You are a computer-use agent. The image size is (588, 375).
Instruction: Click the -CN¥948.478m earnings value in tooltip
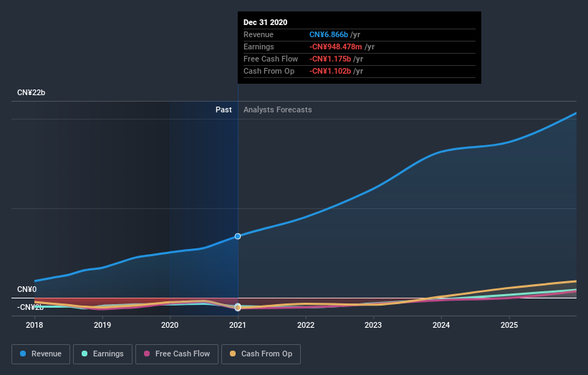point(336,47)
